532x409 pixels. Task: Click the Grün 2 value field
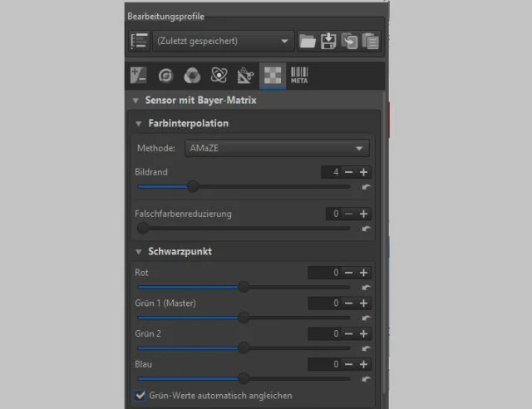(x=324, y=333)
